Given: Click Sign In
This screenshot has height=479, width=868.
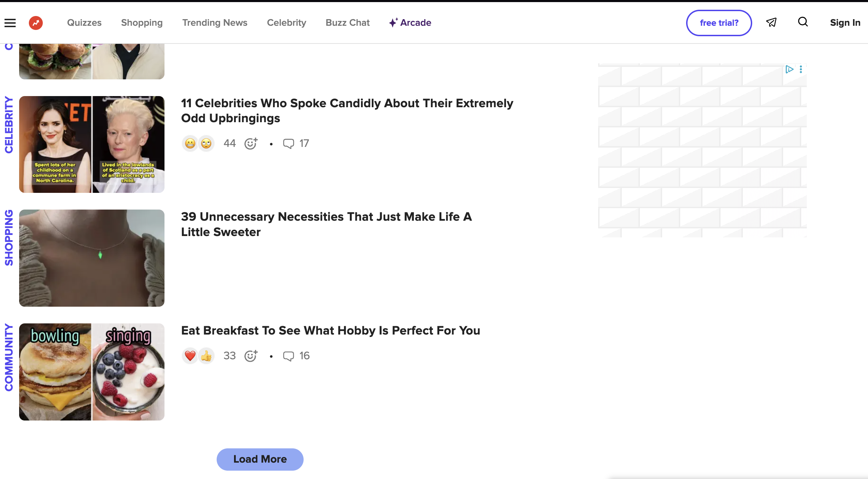Looking at the screenshot, I should point(845,23).
